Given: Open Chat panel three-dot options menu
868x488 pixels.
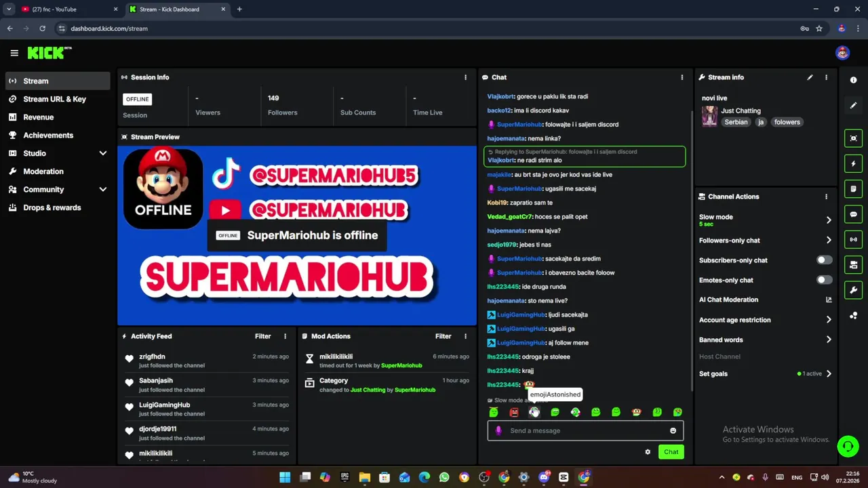Looking at the screenshot, I should [x=682, y=77].
